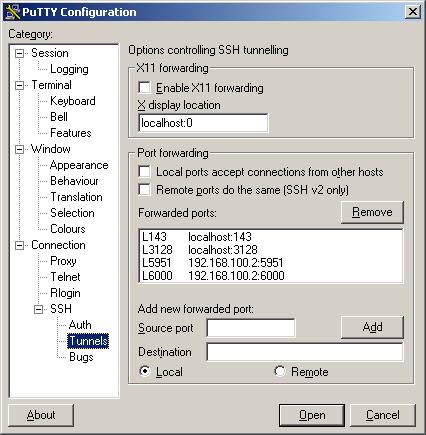Click the Destination input field
Image resolution: width=426 pixels, height=435 pixels.
coord(305,352)
